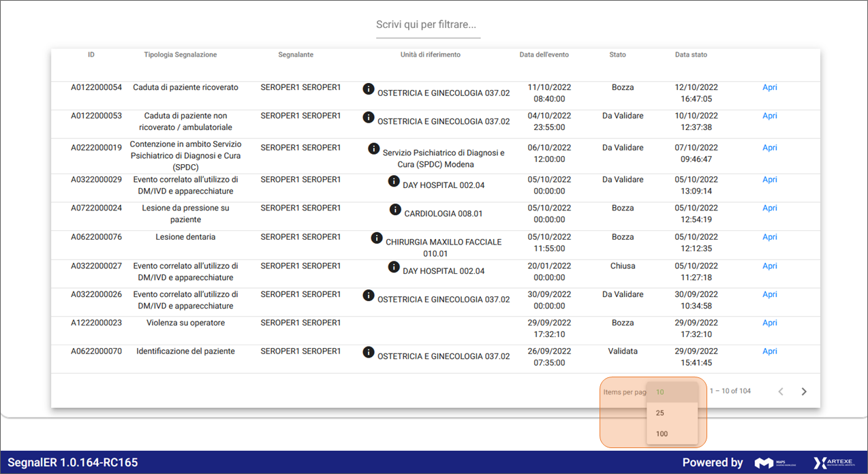Select 10 items per page option
868x474 pixels.
coord(660,392)
